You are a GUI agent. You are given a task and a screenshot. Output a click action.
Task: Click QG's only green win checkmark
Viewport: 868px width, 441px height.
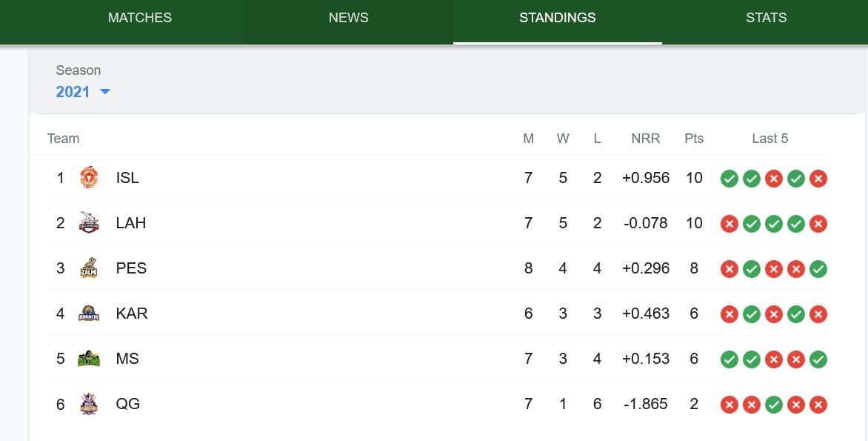tap(774, 405)
